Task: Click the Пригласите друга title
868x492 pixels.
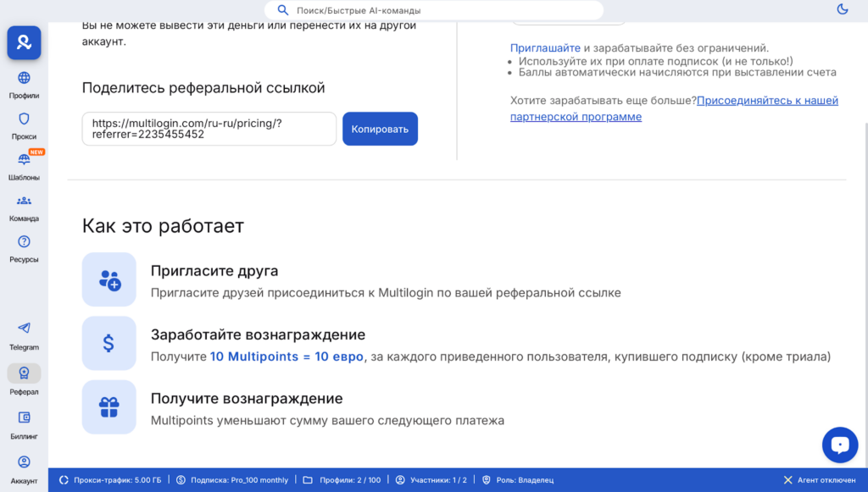Action: pyautogui.click(x=214, y=271)
